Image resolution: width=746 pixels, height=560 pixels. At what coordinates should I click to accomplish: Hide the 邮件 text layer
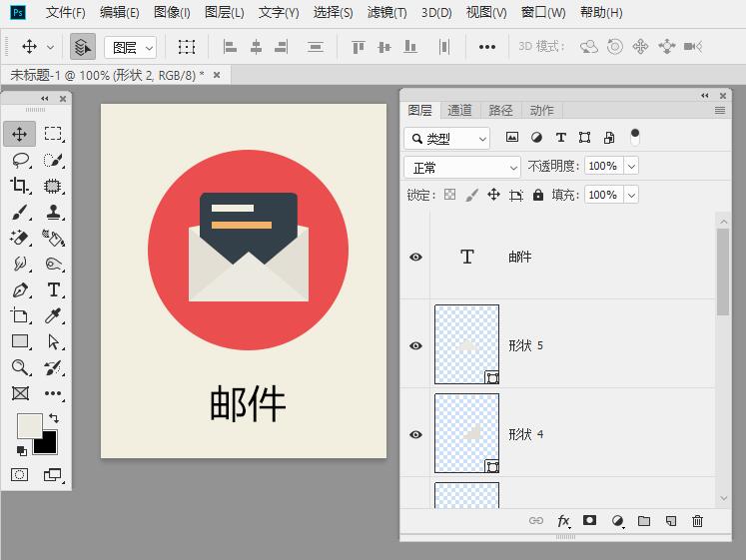(415, 258)
